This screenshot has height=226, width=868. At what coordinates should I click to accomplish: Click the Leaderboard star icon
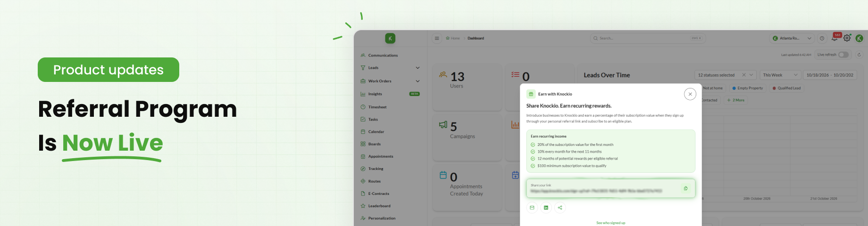pyautogui.click(x=363, y=206)
